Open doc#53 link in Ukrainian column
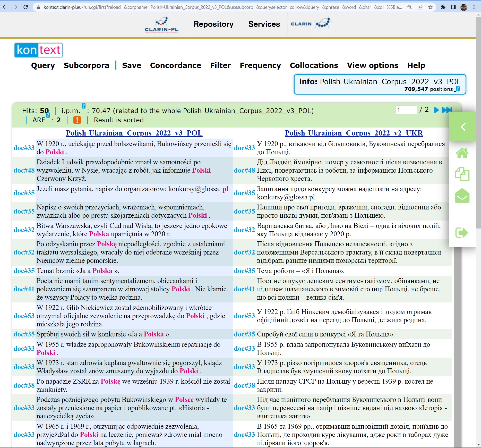The width and height of the screenshot is (481, 448). pyautogui.click(x=244, y=316)
